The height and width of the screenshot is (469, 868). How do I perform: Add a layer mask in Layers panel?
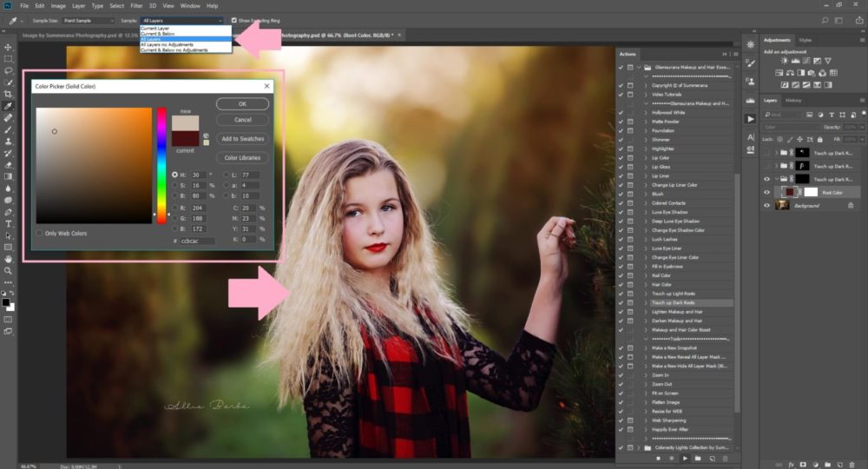(x=803, y=465)
